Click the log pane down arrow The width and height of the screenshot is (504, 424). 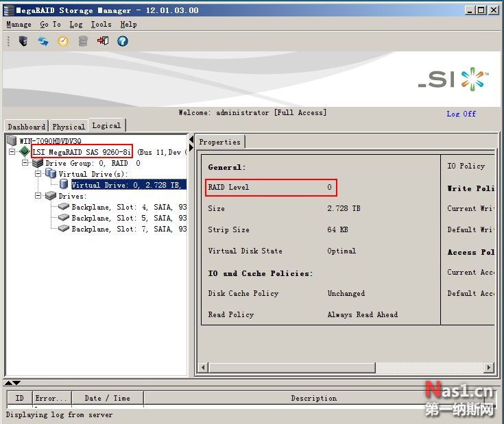tap(16, 383)
